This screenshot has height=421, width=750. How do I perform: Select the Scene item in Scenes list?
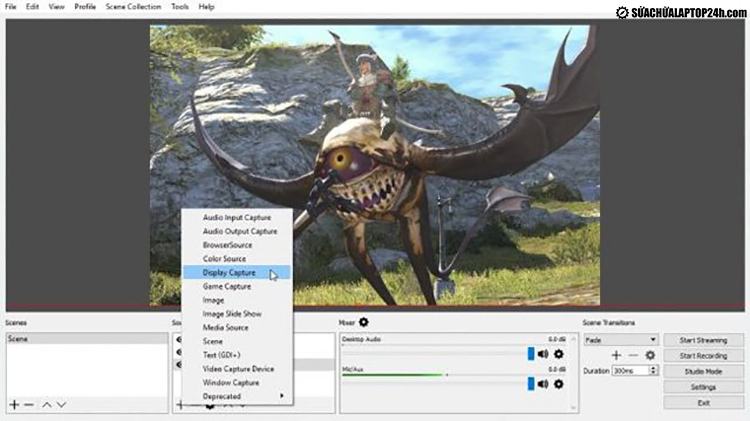[x=87, y=339]
